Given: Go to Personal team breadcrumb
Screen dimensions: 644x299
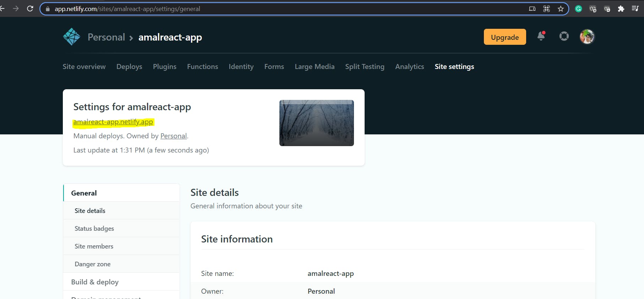Looking at the screenshot, I should point(106,37).
